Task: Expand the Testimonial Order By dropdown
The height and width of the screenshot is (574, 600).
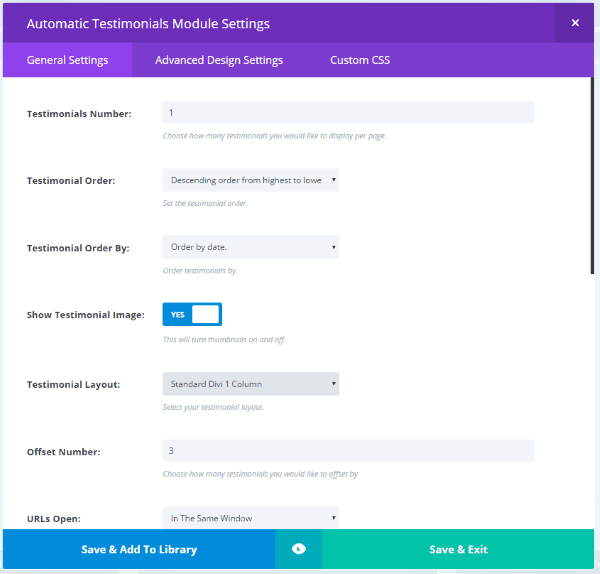Action: pyautogui.click(x=250, y=247)
